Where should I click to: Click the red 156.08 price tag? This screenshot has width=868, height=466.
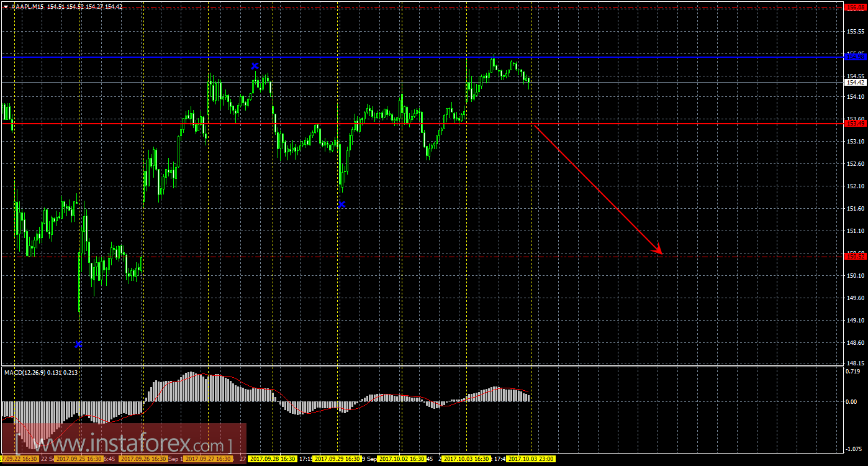856,7
